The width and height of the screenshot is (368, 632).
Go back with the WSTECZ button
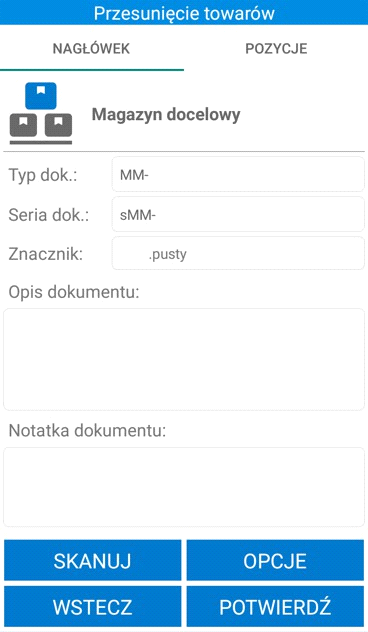[93, 607]
